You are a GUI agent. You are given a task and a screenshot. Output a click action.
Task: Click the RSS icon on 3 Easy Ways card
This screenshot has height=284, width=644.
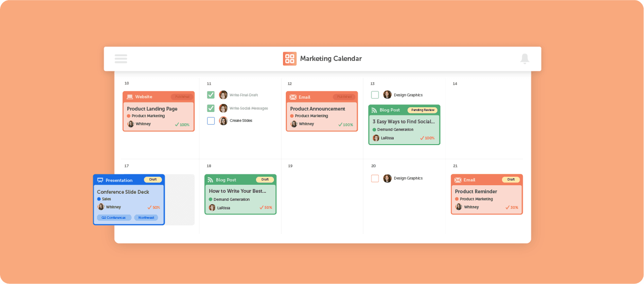pyautogui.click(x=375, y=110)
